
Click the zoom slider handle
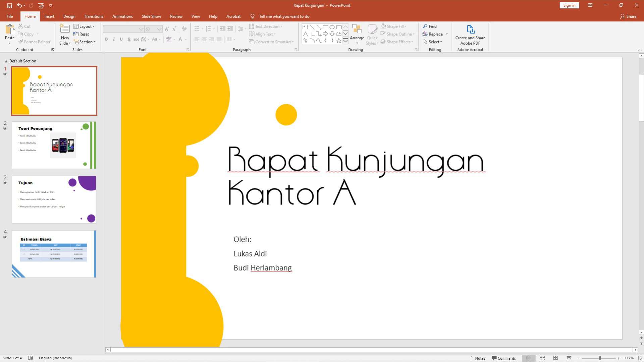click(600, 358)
